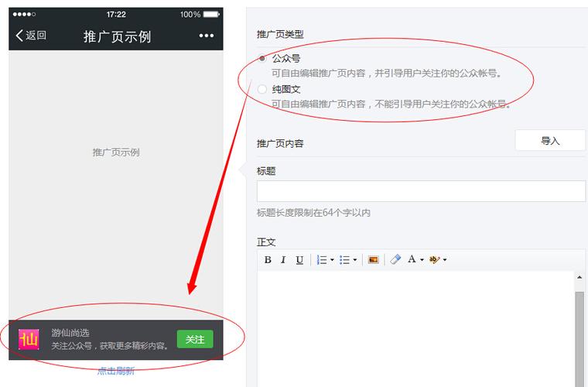The height and width of the screenshot is (387, 588).
Task: Click the 推广页类型 section heading
Action: point(280,34)
